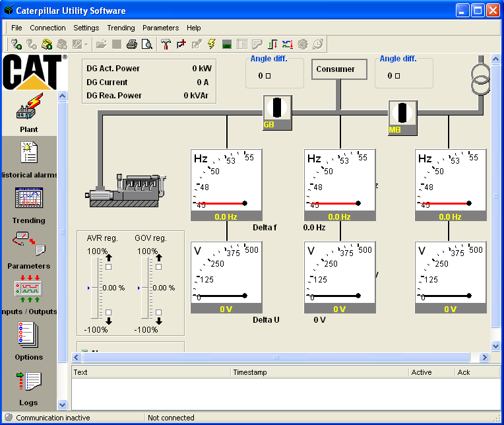Click the greyed-out edit pencil icon
Image resolution: width=504 pixels, height=425 pixels.
point(197,44)
